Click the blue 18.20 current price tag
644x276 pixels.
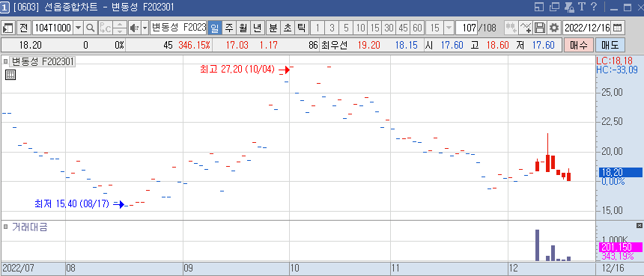click(620, 173)
